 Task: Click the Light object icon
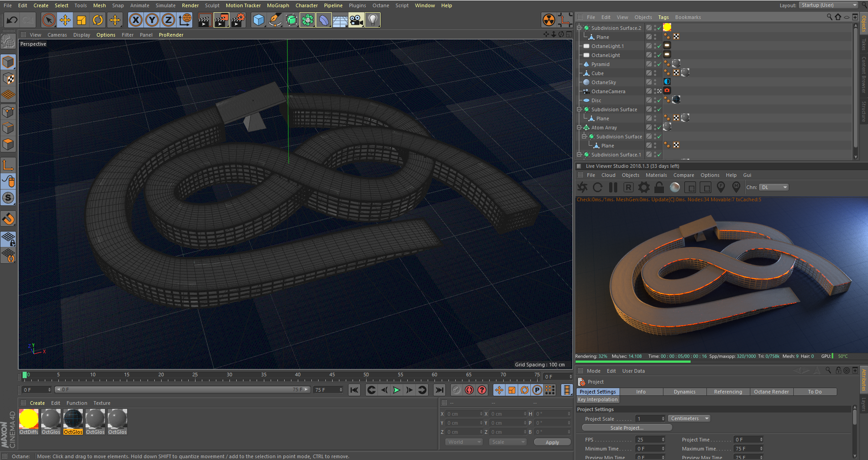tap(372, 20)
